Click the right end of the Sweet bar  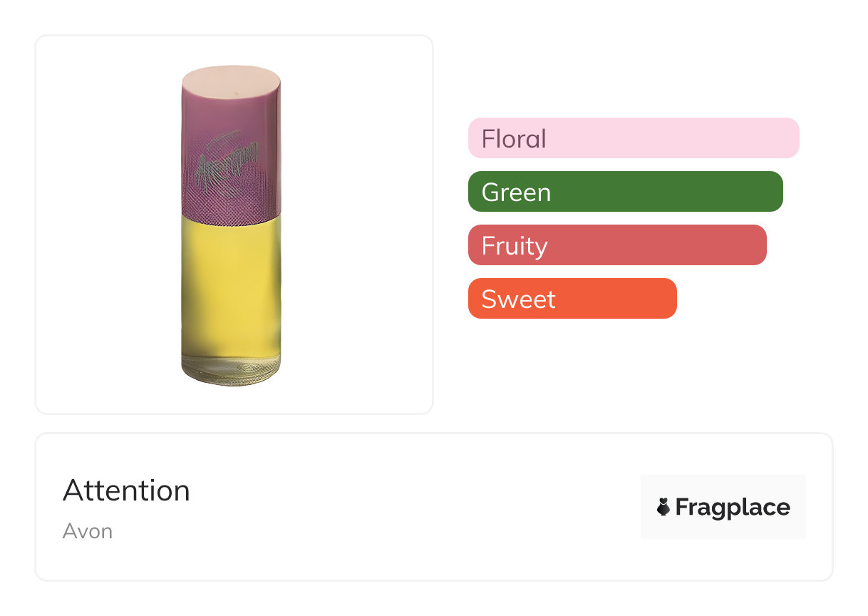click(x=665, y=299)
